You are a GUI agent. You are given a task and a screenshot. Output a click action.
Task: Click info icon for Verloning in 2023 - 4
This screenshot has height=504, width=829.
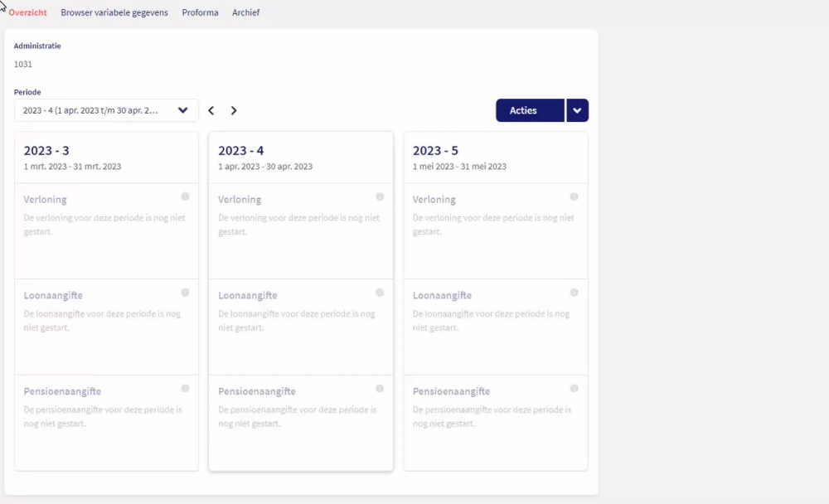tap(380, 196)
